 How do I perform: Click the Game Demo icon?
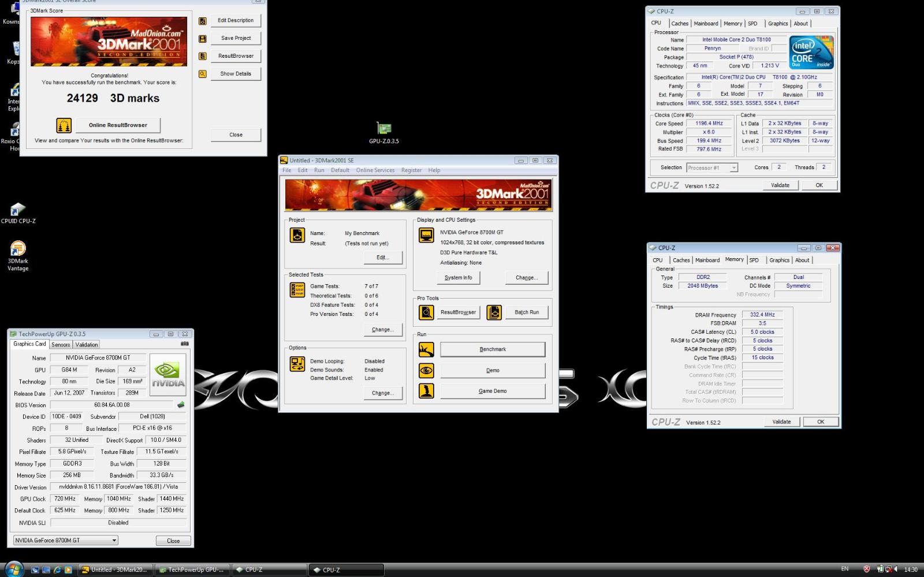point(427,391)
